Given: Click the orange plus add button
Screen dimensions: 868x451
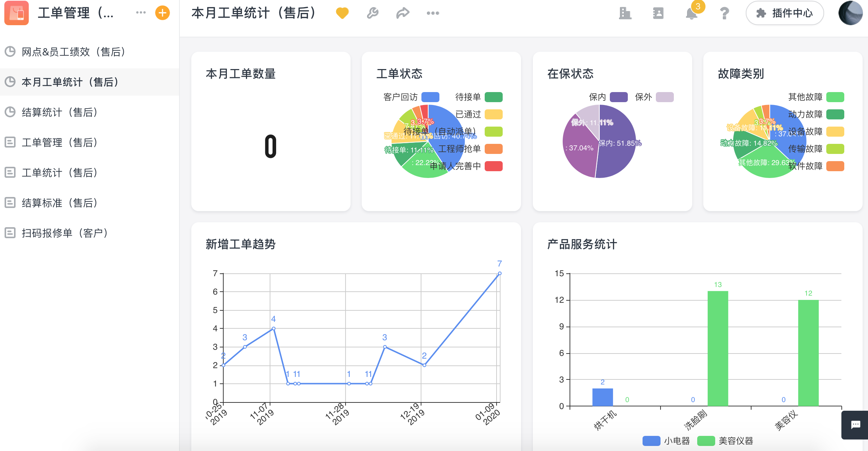Looking at the screenshot, I should (x=163, y=13).
